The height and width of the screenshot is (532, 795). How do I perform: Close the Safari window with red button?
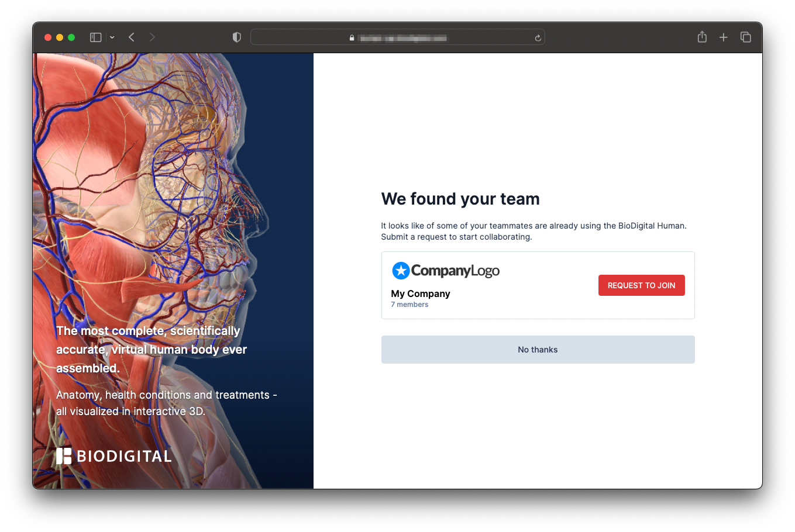click(x=48, y=37)
